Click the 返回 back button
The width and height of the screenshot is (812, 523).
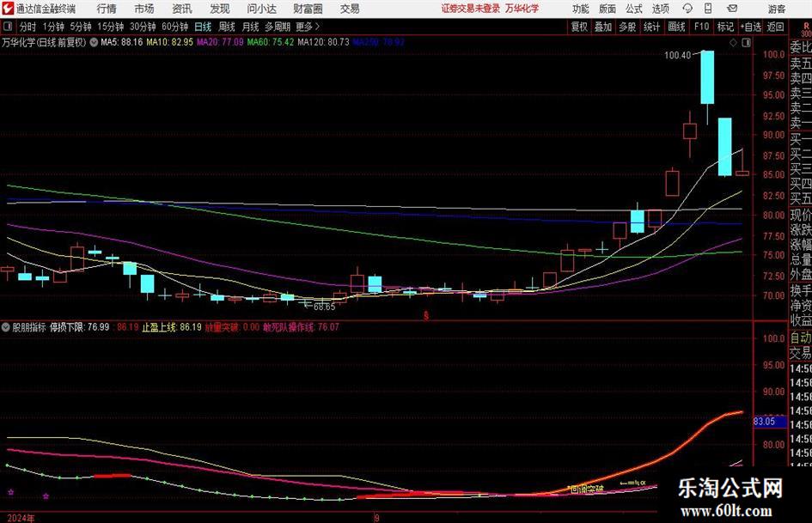tap(775, 27)
